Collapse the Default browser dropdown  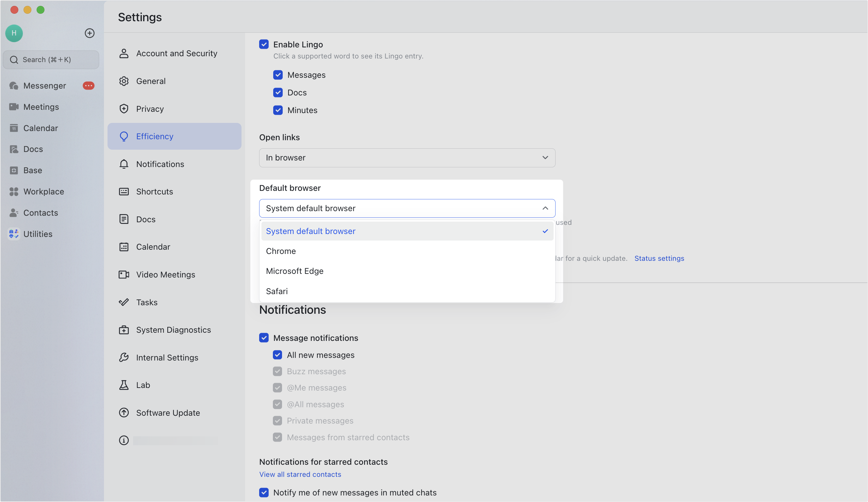click(545, 208)
